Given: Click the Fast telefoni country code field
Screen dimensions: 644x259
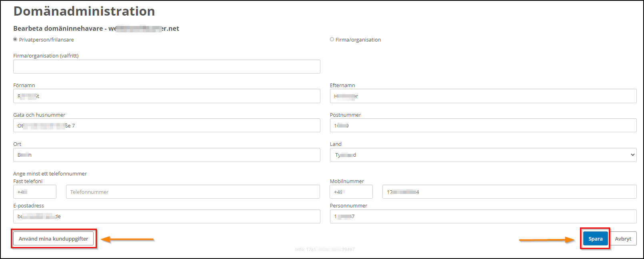Looking at the screenshot, I should coord(35,192).
